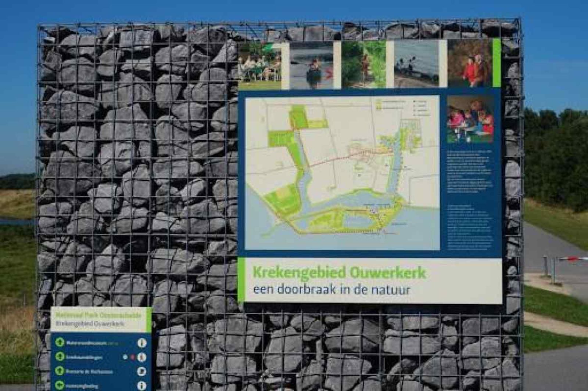Open the walker on green path photo
Image resolution: width=588 pixels, height=391 pixels.
click(363, 65)
